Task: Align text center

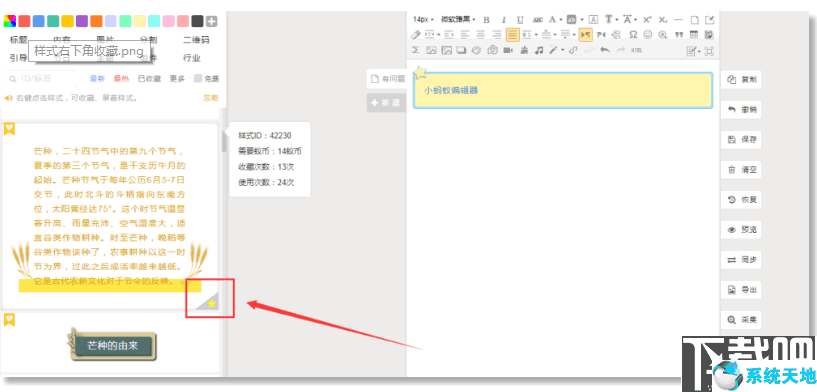Action: pyautogui.click(x=480, y=35)
